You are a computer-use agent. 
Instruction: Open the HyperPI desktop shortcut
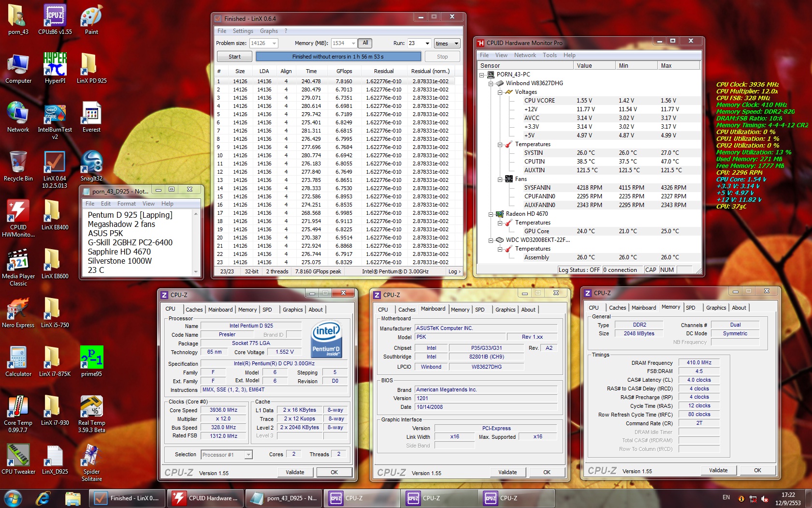pos(55,65)
